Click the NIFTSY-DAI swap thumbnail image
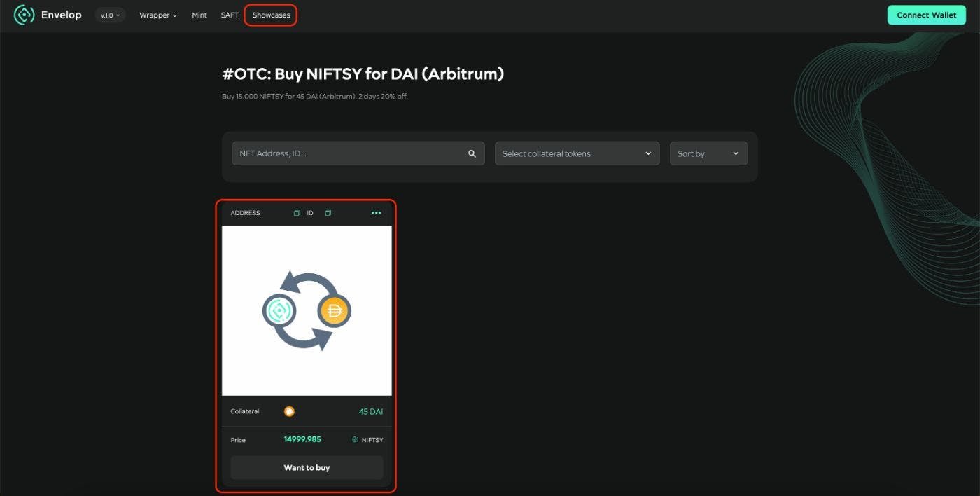Image resolution: width=980 pixels, height=496 pixels. coord(307,310)
